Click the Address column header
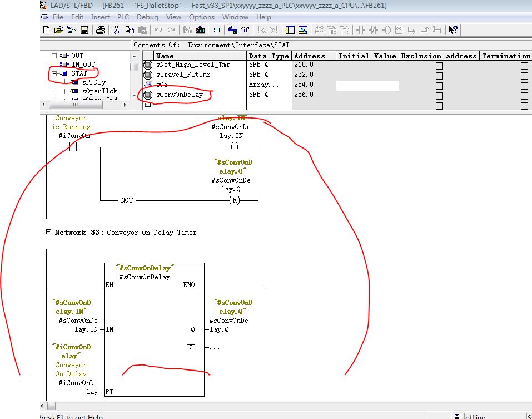 coord(314,56)
